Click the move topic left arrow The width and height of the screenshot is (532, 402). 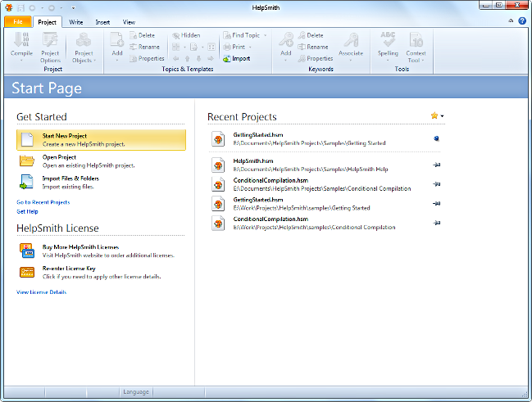[175, 58]
